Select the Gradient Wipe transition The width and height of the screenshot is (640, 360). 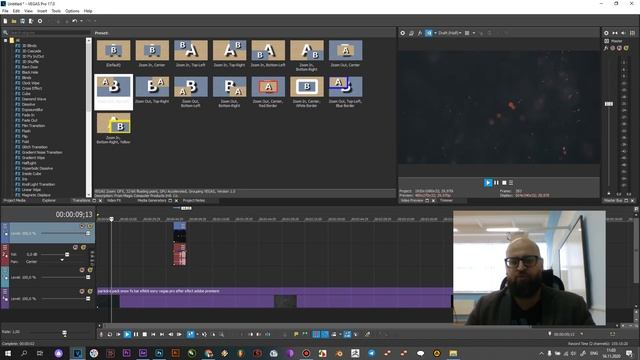pos(33,158)
